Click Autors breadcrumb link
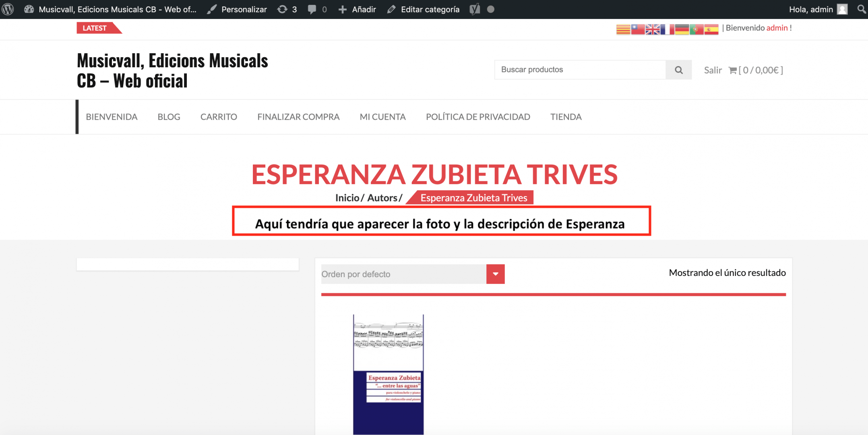The height and width of the screenshot is (435, 868). click(x=382, y=198)
